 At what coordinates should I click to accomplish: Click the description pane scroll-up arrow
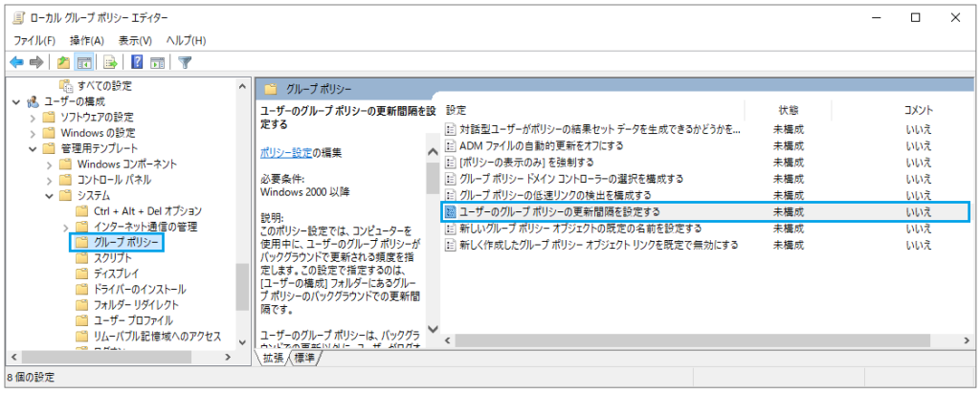433,152
